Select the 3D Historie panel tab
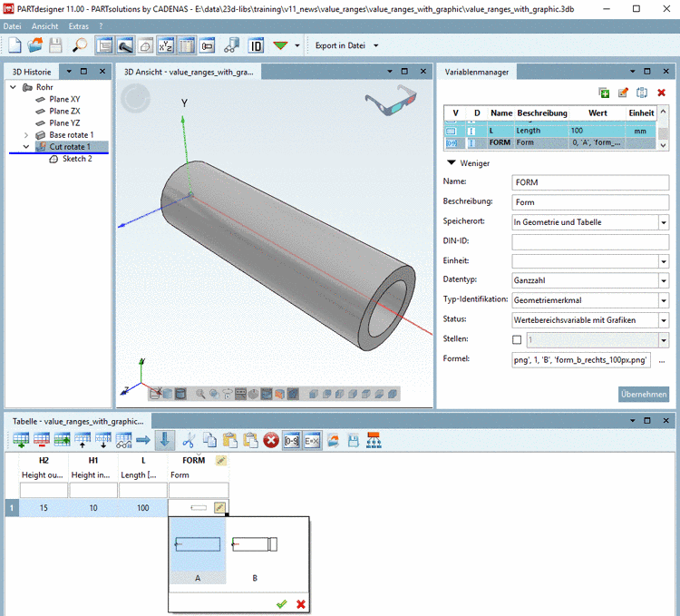The width and height of the screenshot is (680, 616). click(x=32, y=72)
